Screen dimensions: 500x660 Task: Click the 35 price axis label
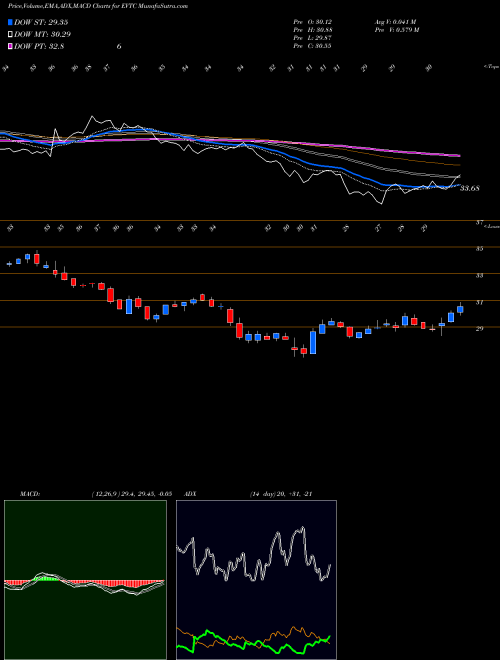coord(479,248)
